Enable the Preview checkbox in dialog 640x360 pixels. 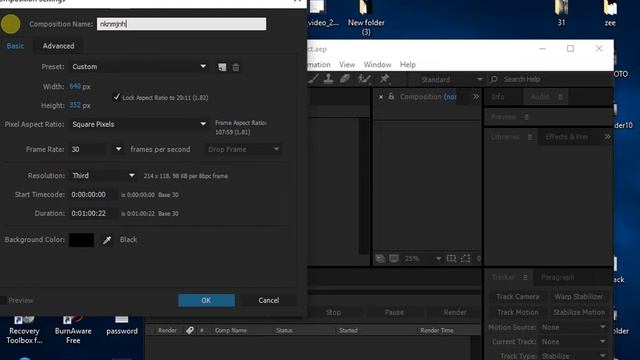click(x=3, y=300)
